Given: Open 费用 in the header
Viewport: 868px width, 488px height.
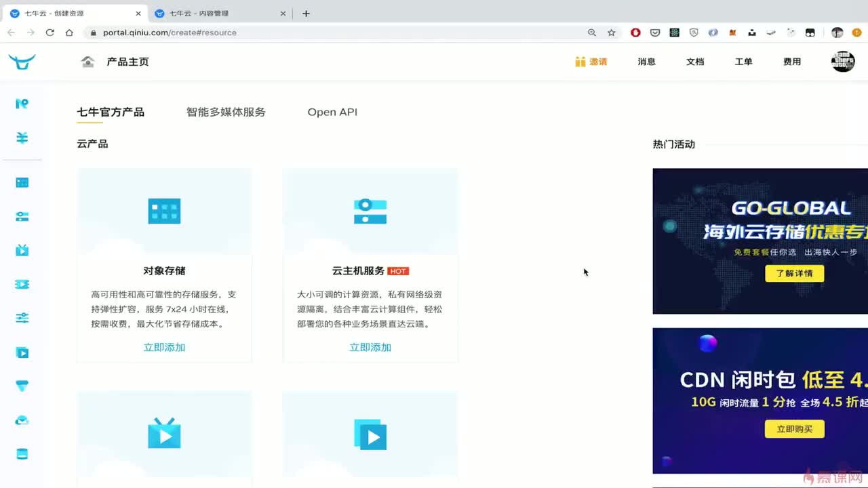Looking at the screenshot, I should [x=792, y=62].
